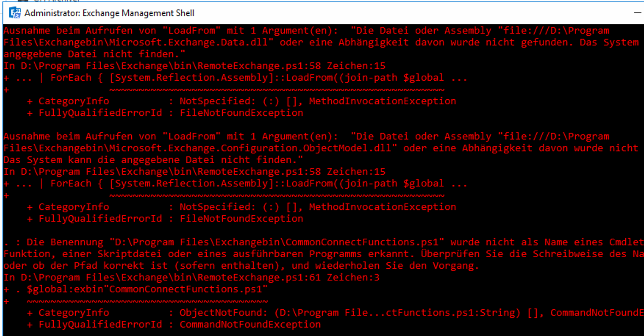Click the Zeichen:3 position text
The height and width of the screenshot is (336, 644).
tap(353, 277)
